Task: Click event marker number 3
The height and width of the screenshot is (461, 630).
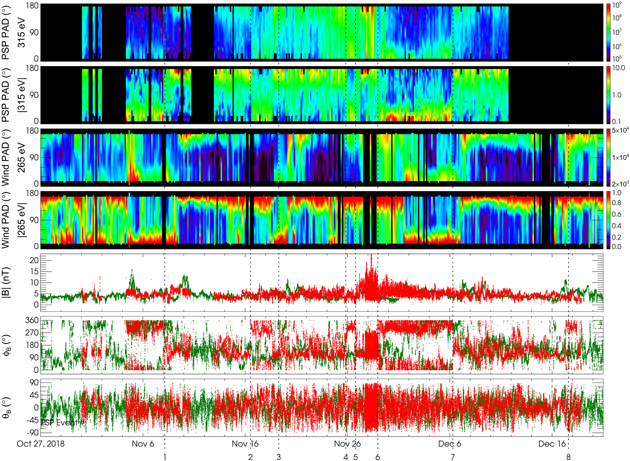Action: [278, 456]
